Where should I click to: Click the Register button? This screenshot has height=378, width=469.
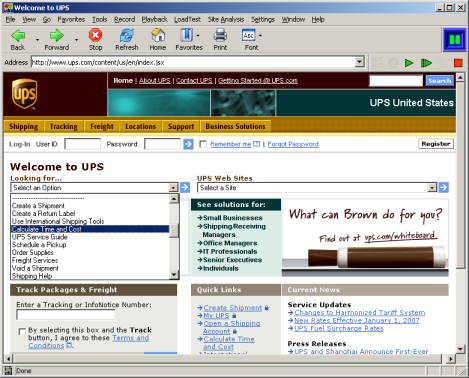coord(436,144)
